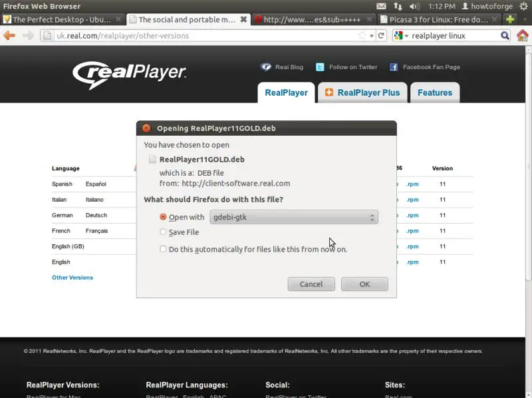This screenshot has width=532, height=398.
Task: Open a new tab with green plus
Action: (x=509, y=19)
